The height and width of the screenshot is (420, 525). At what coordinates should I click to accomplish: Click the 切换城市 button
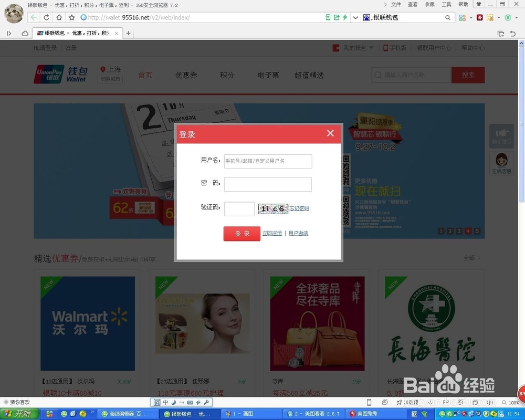click(110, 79)
